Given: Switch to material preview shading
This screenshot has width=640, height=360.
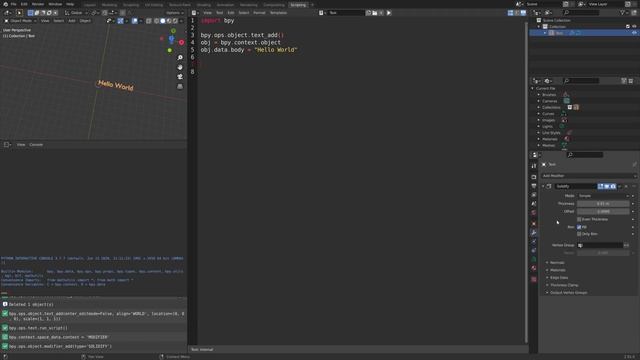Looking at the screenshot, I should point(169,20).
